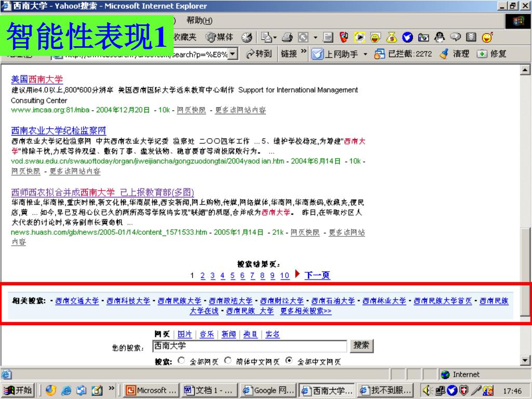Click the money bag toolbar icon

coord(392,37)
